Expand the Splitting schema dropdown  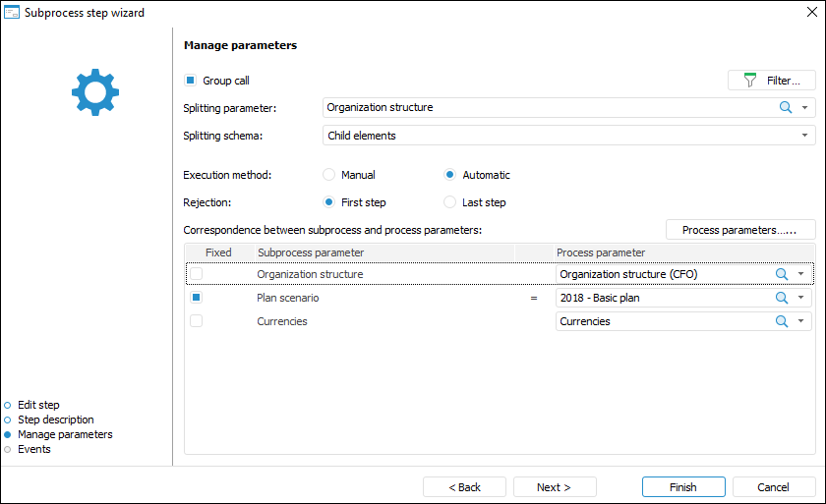[x=804, y=136]
